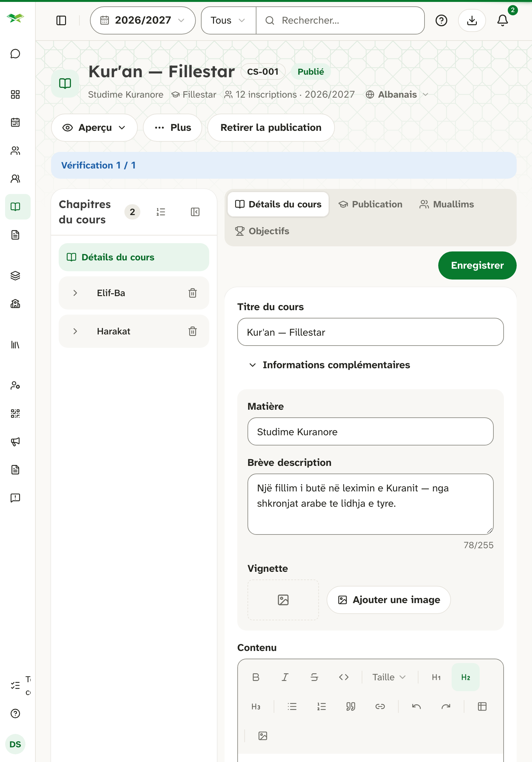The height and width of the screenshot is (762, 532).
Task: Apply strikethrough formatting in editor
Action: (x=314, y=677)
